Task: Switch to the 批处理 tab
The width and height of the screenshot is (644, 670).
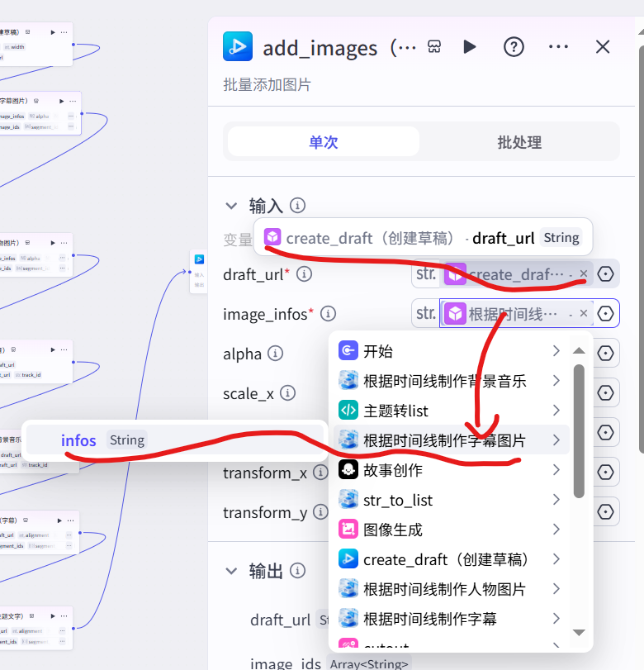Action: point(519,142)
